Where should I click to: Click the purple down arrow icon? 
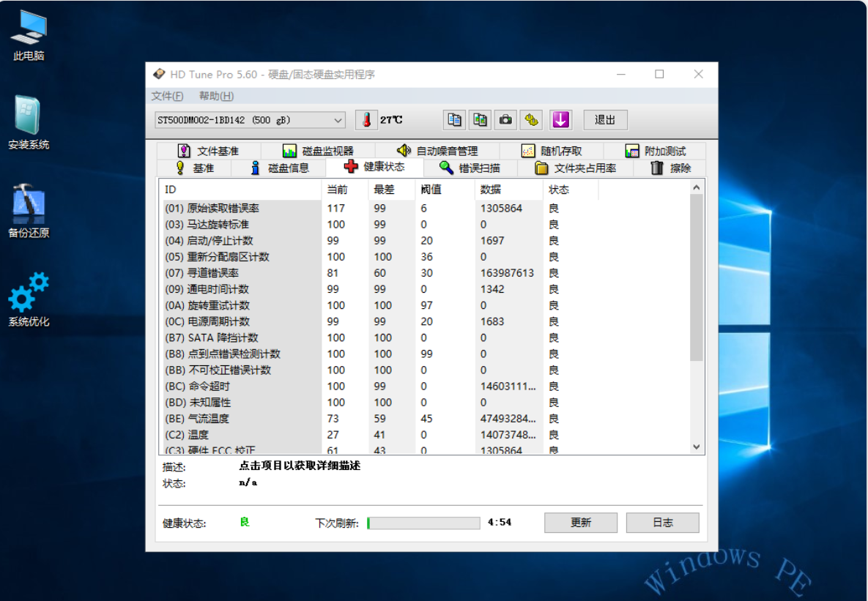click(x=560, y=120)
